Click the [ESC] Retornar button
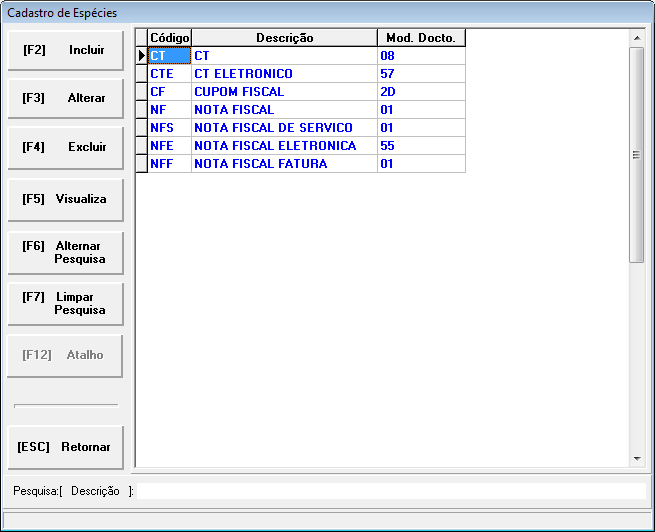The height and width of the screenshot is (532, 655). (x=64, y=447)
